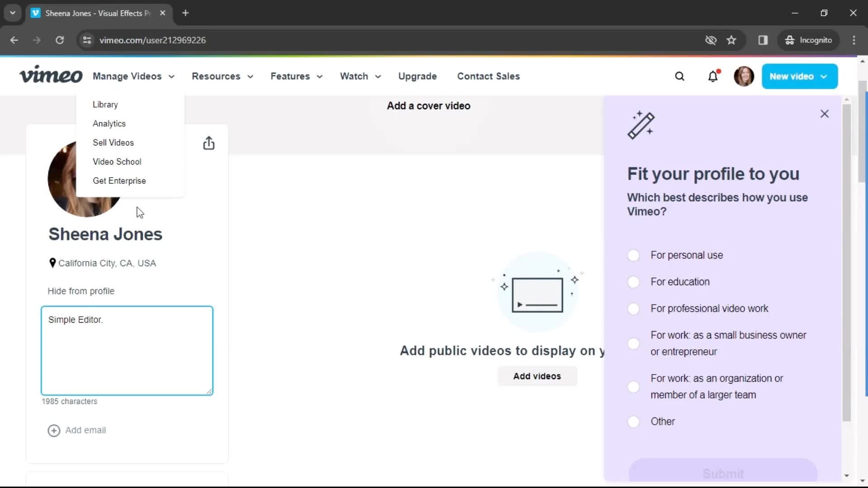Click the empty videos illustration

click(x=537, y=291)
